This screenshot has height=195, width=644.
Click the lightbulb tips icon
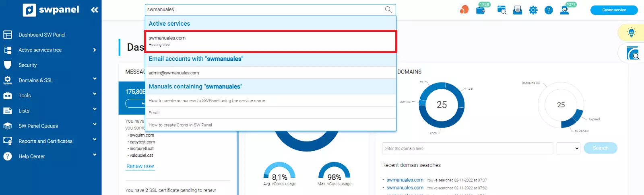pyautogui.click(x=631, y=32)
